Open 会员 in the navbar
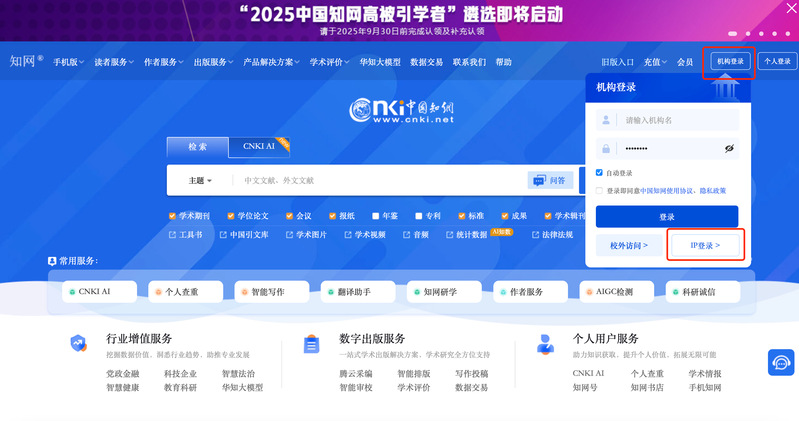The width and height of the screenshot is (799, 421). [x=685, y=62]
